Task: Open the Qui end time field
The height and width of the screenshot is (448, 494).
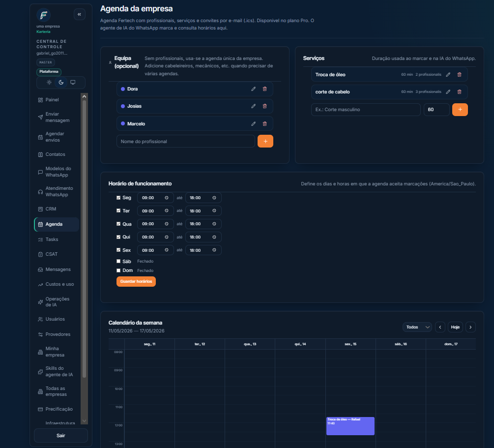Action: pyautogui.click(x=203, y=237)
